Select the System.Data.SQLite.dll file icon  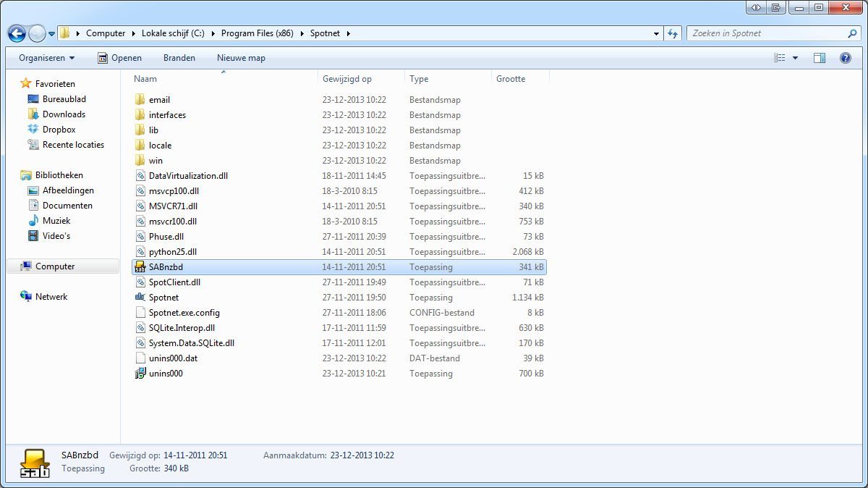pos(140,343)
